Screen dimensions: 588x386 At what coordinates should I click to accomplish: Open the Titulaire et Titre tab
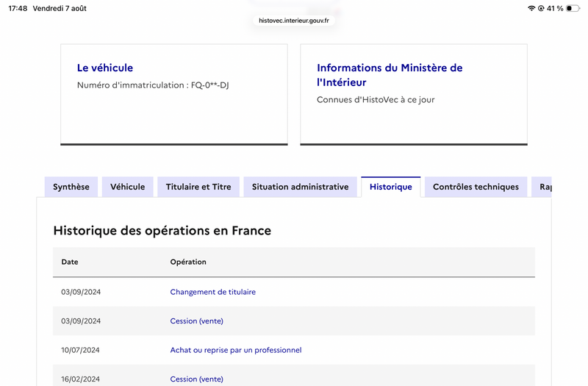click(x=198, y=187)
